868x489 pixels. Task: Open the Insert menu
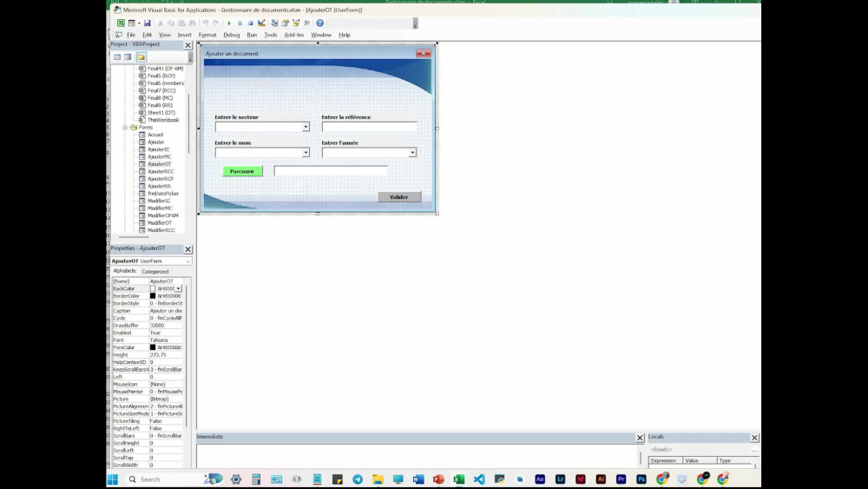[x=185, y=35]
